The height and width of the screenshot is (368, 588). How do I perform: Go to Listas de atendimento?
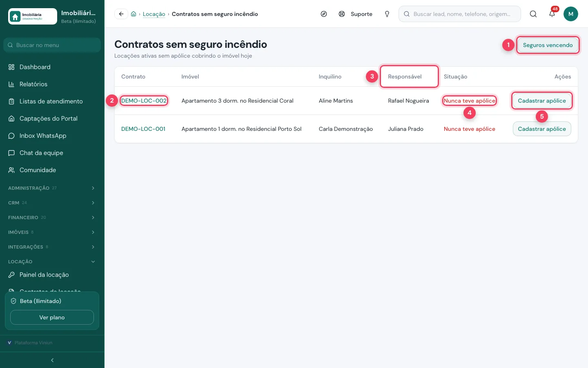pyautogui.click(x=52, y=101)
